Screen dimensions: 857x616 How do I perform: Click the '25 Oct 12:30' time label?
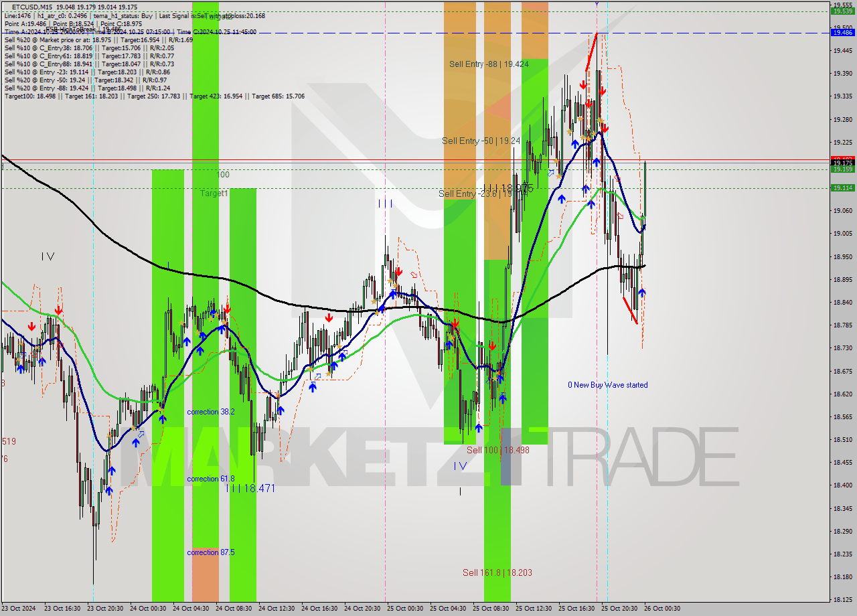point(533,609)
